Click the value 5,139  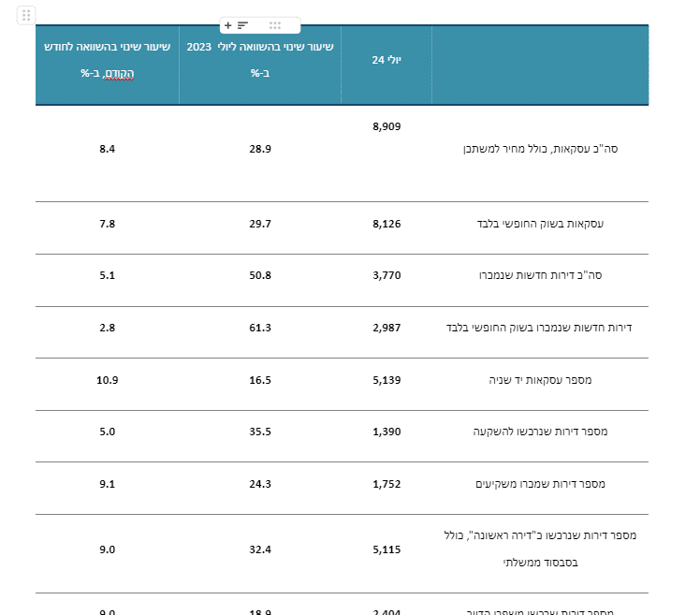coord(386,380)
